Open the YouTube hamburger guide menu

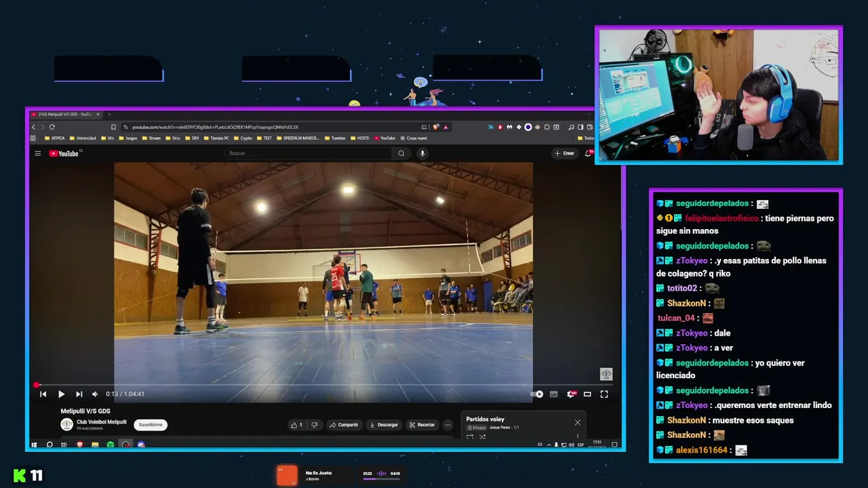[38, 153]
